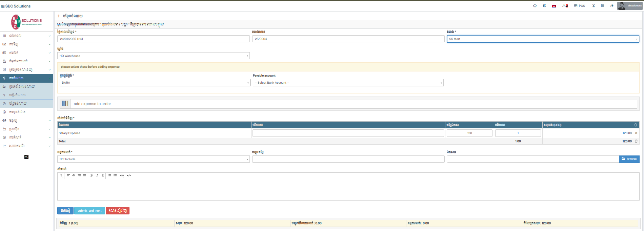This screenshot has height=231, width=644.
Task: Click the barcode icon beside expense search
Action: coord(65,104)
